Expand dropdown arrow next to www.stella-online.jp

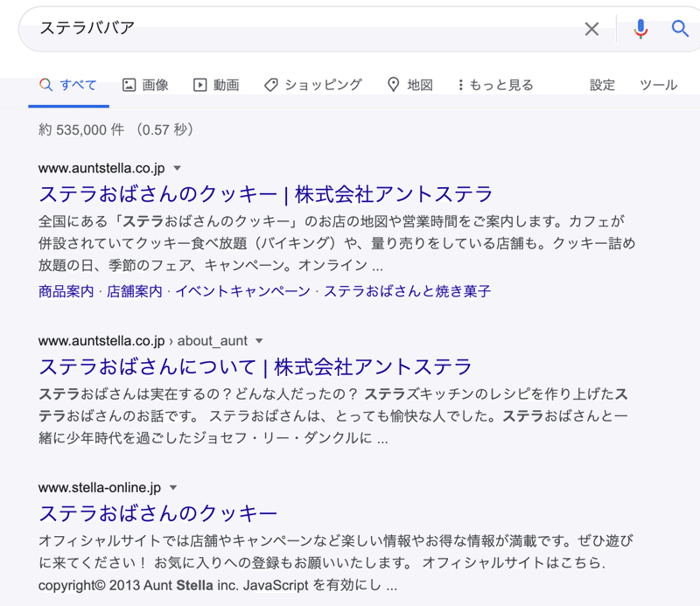coord(173,488)
